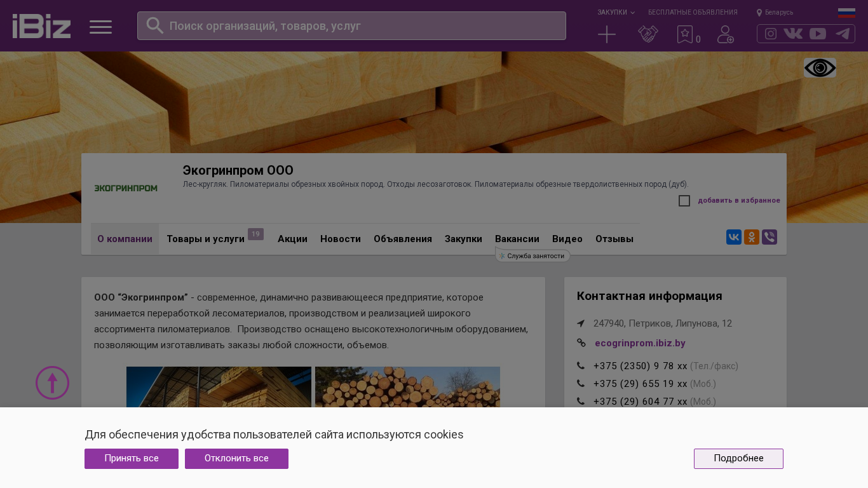Click the website link chain icon

tap(581, 342)
